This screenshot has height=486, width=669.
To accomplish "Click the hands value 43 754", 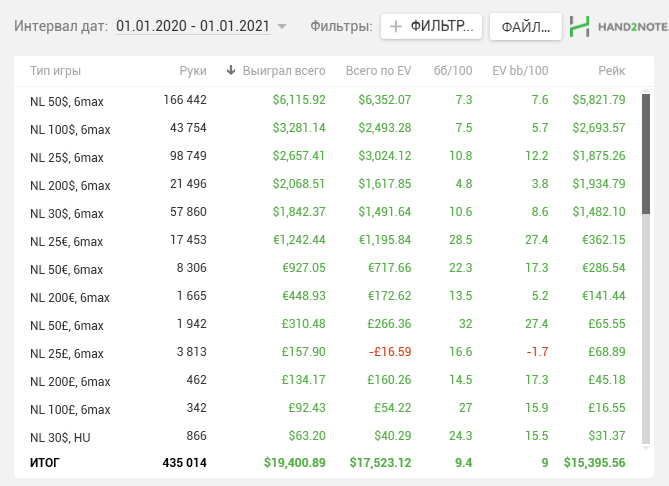I will [x=188, y=128].
